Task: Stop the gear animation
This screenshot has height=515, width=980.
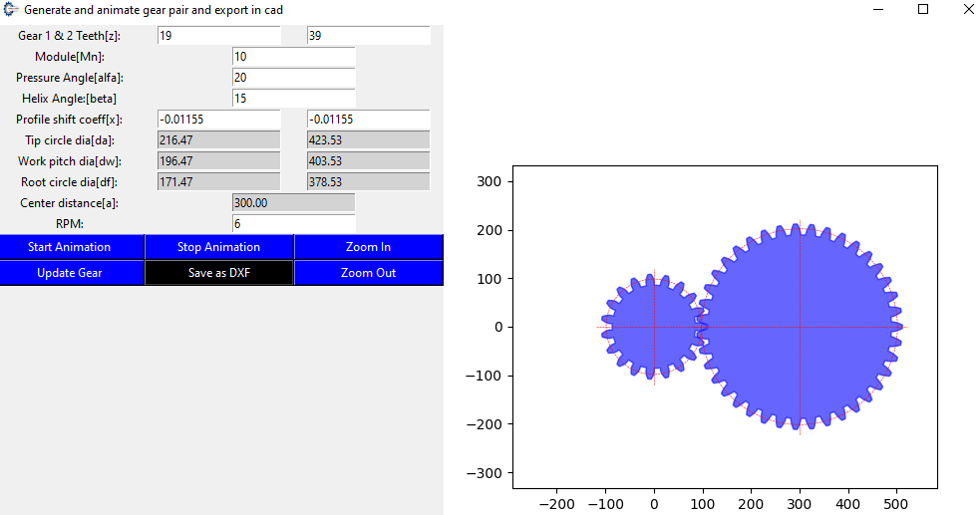Action: (x=218, y=247)
